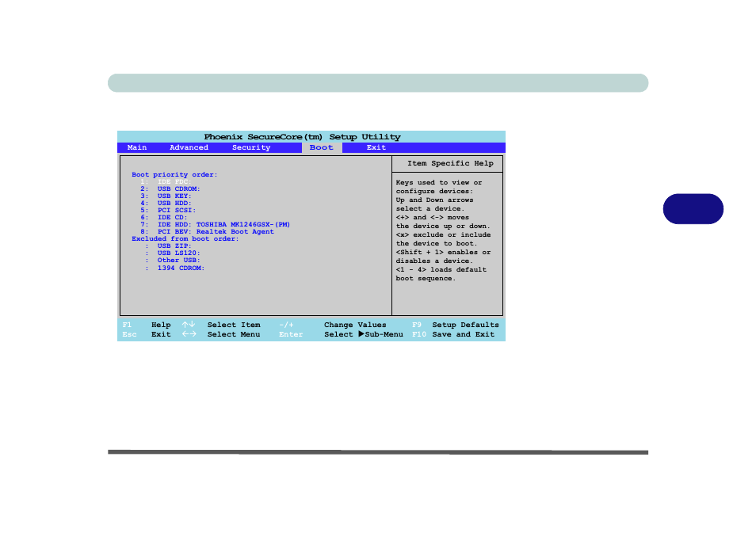756x533 pixels.
Task: Switch to the Advanced tab
Action: (x=189, y=147)
